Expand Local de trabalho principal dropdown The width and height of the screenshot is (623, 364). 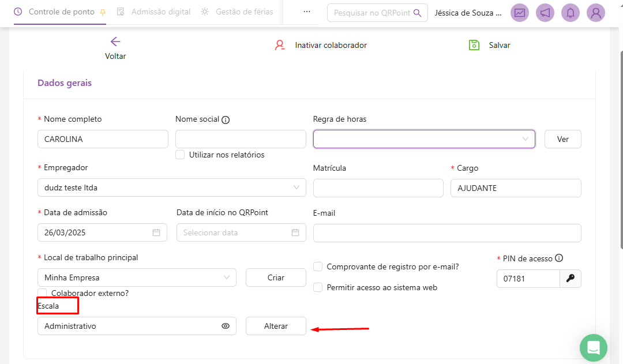point(137,277)
